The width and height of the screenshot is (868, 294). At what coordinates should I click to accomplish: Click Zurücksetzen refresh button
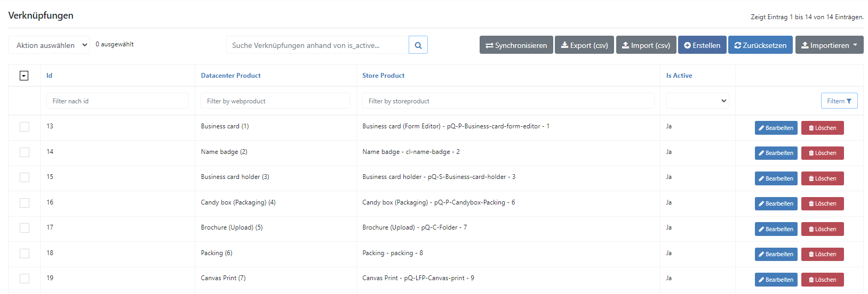point(760,45)
